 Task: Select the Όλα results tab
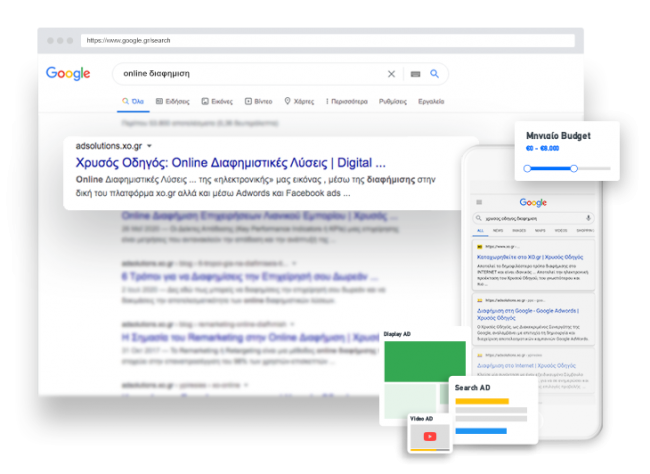point(133,101)
